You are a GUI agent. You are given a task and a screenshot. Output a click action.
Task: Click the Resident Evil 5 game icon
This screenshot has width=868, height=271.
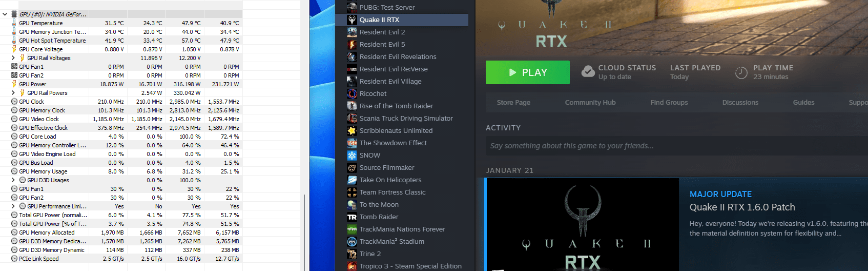352,44
